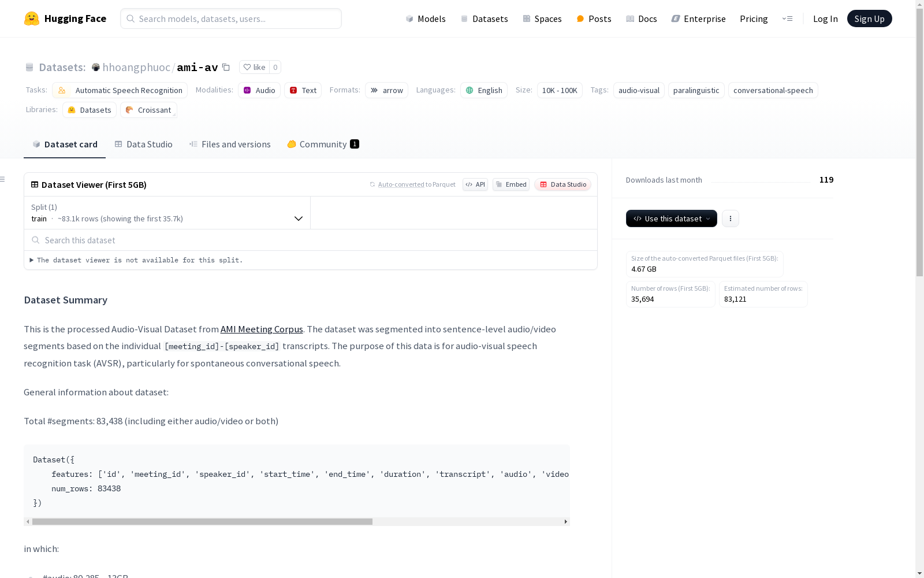
Task: Click the Log In link
Action: 825,18
